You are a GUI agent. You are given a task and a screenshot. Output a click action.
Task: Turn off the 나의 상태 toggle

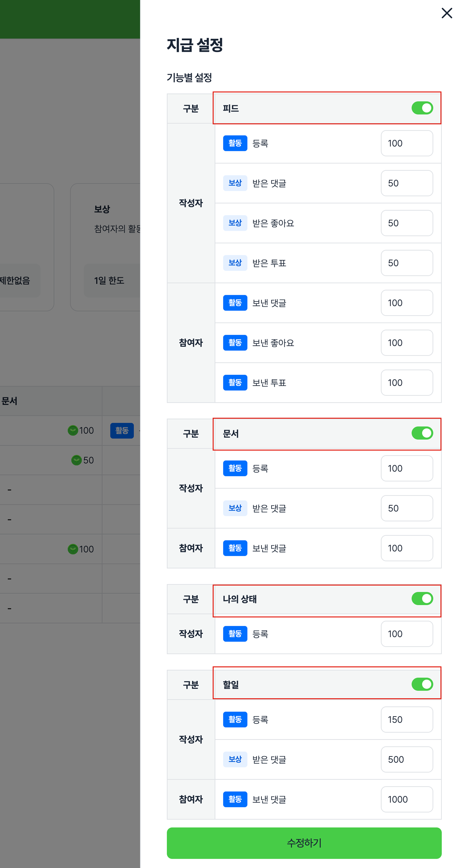click(x=422, y=598)
